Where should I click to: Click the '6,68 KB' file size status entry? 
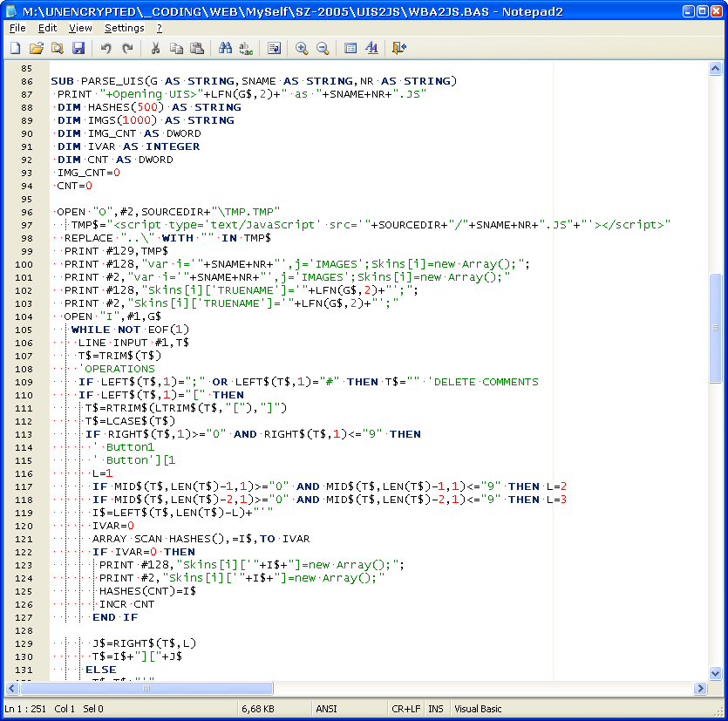coord(258,709)
